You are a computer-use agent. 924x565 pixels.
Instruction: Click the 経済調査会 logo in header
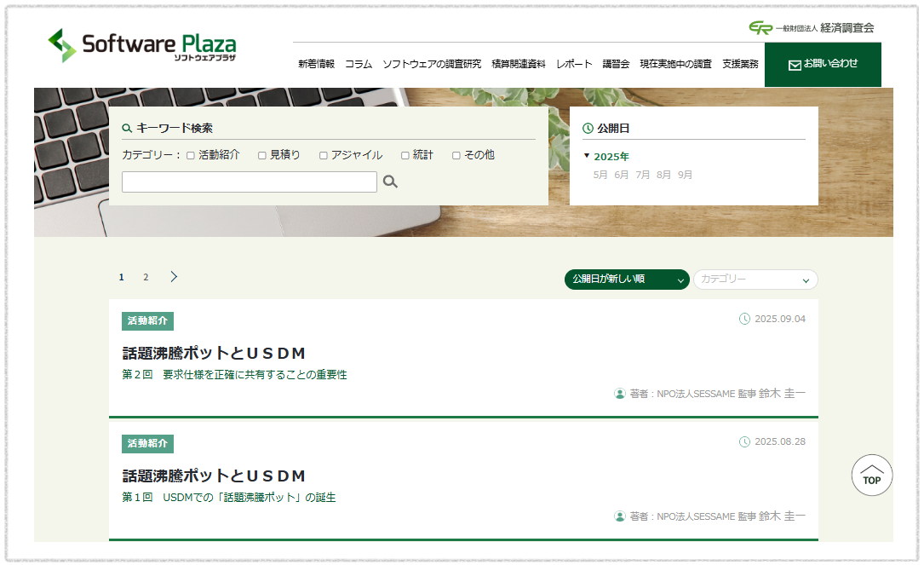coord(811,27)
